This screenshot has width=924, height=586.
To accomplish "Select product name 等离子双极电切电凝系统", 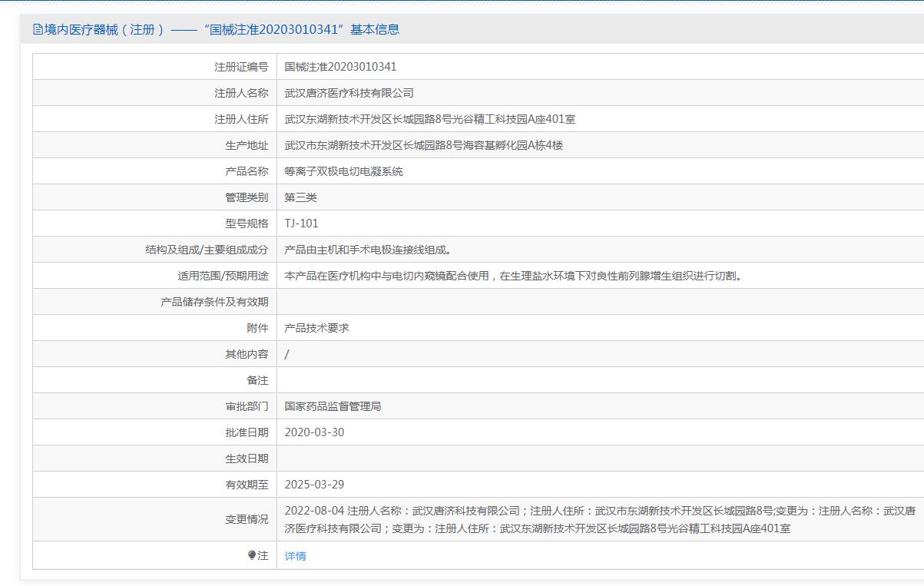I will [x=343, y=171].
